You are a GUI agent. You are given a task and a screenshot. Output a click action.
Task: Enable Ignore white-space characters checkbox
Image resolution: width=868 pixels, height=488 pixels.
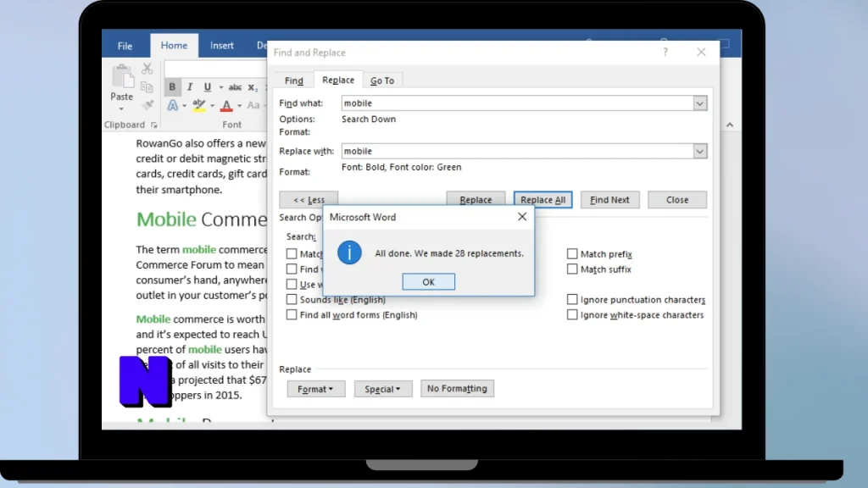coord(572,315)
